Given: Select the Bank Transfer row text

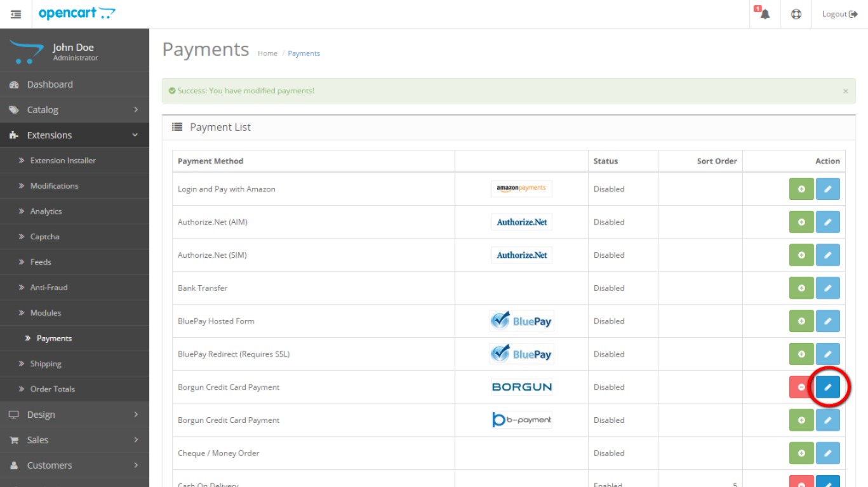Looking at the screenshot, I should [203, 288].
